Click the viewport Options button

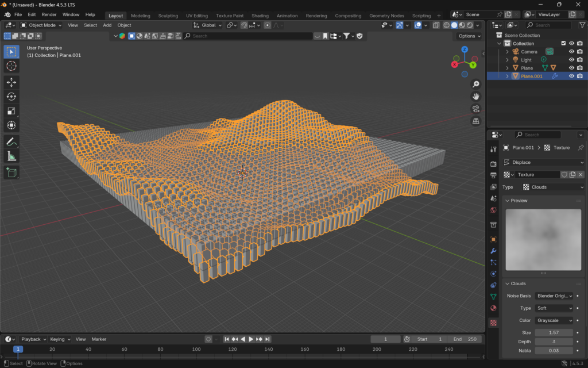[x=469, y=36]
